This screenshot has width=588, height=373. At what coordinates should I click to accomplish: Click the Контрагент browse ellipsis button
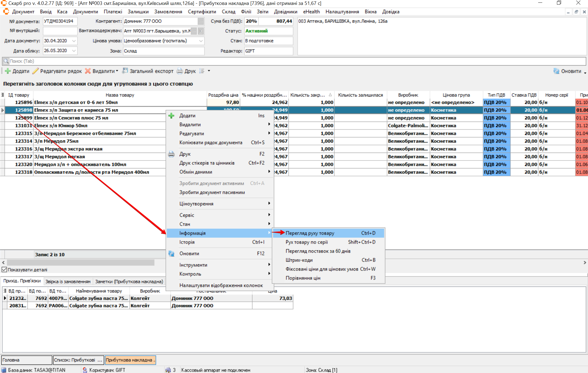tap(201, 21)
